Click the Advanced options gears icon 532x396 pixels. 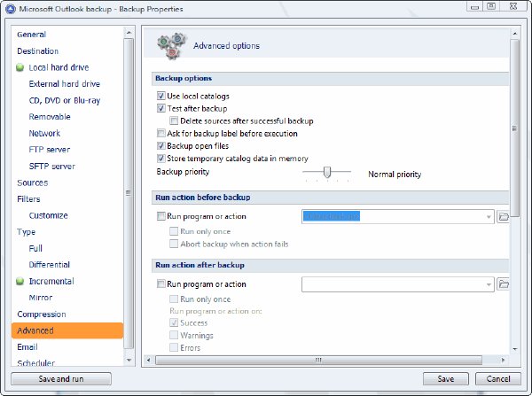click(x=172, y=46)
